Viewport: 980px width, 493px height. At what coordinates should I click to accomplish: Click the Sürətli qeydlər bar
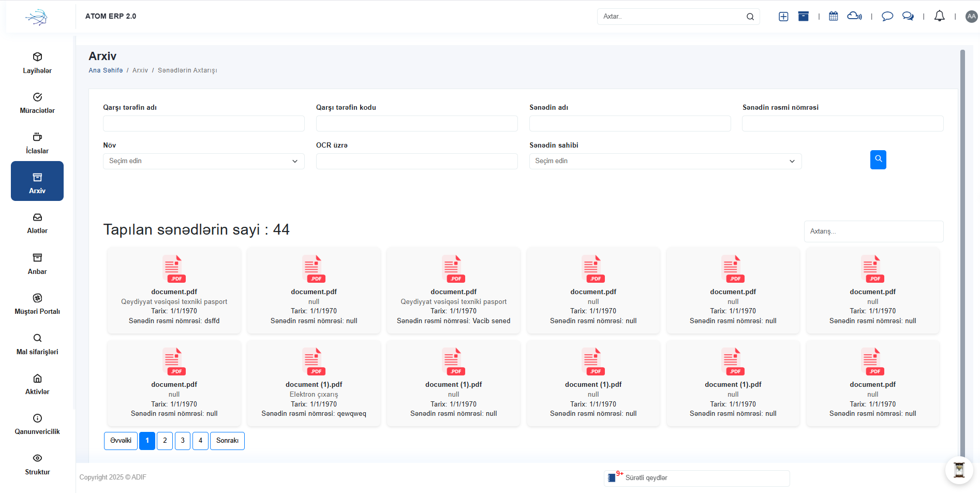click(x=696, y=478)
